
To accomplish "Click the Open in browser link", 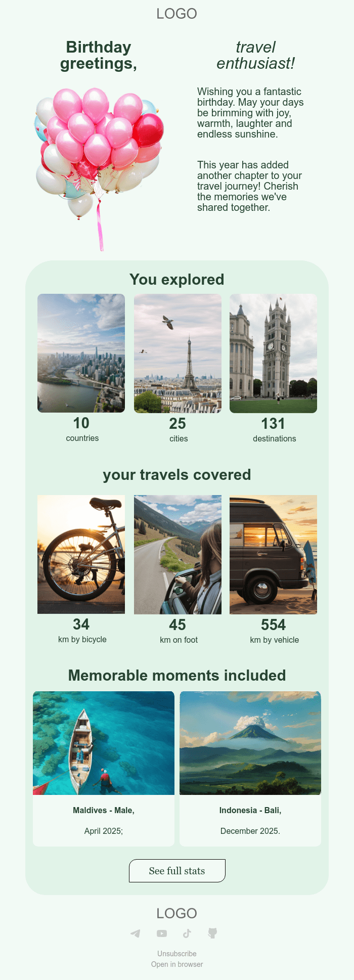I will click(177, 964).
